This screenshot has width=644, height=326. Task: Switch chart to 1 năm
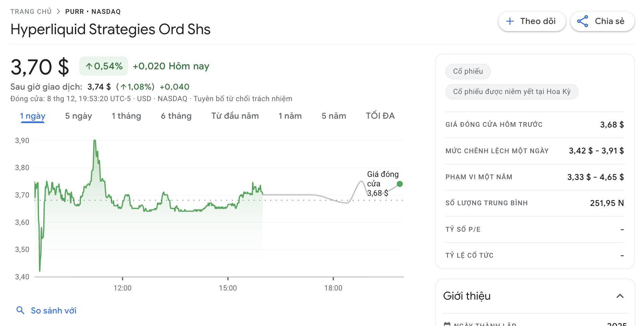290,116
